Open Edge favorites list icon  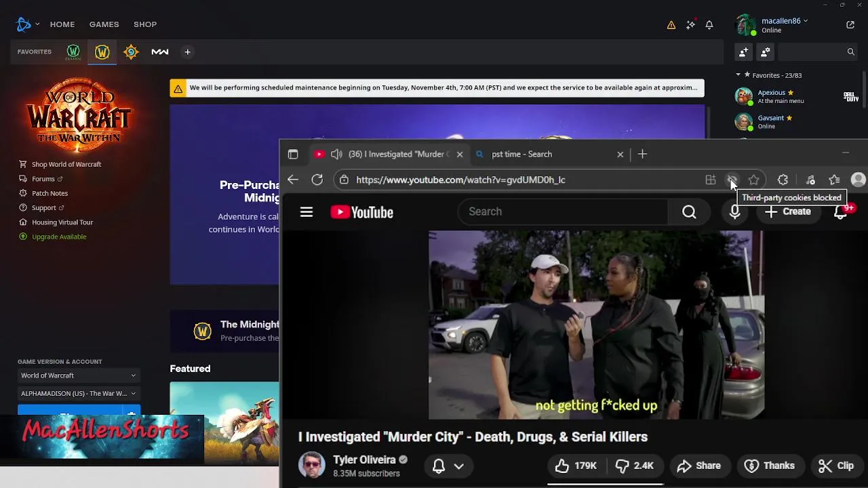tap(834, 180)
